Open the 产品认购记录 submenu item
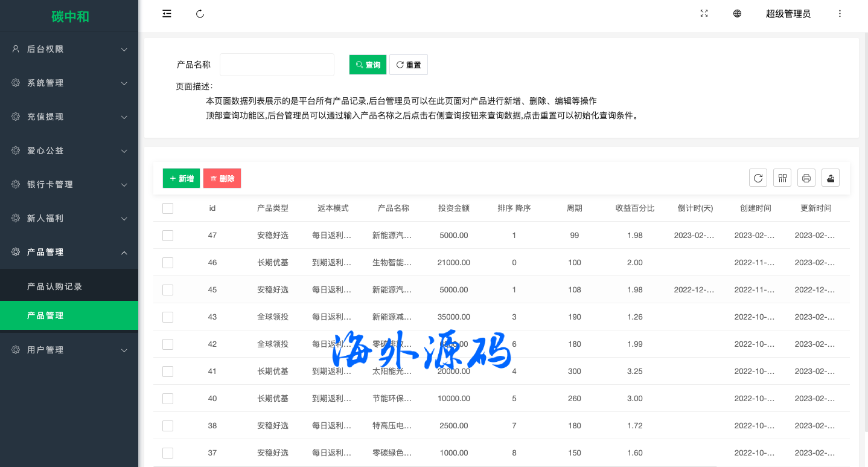 point(55,286)
